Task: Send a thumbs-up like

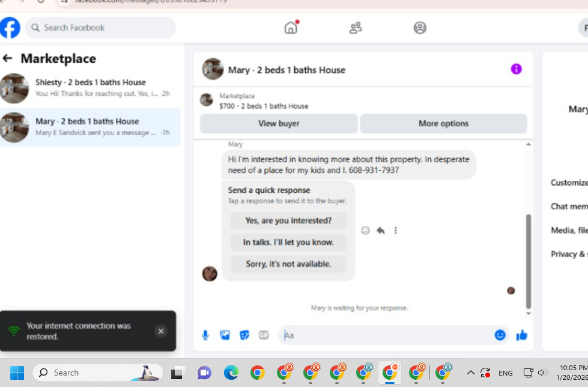Action: click(521, 335)
